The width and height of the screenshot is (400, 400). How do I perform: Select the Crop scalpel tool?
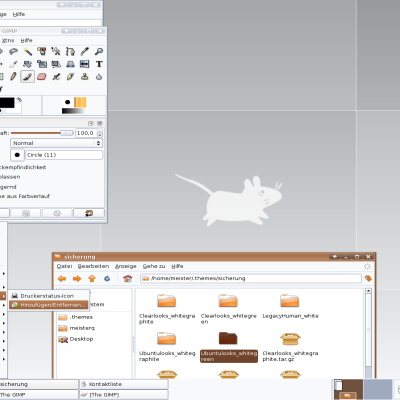[x=13, y=64]
